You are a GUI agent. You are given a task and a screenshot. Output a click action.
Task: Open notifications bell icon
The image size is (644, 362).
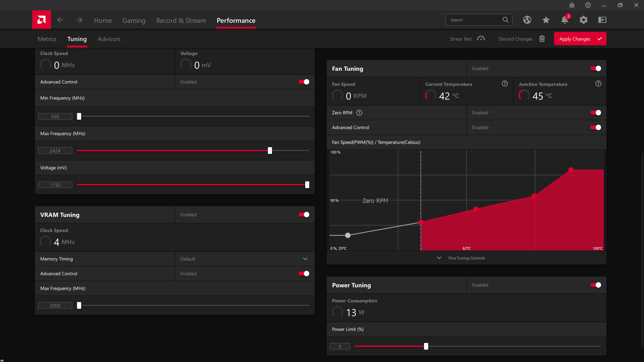(565, 20)
